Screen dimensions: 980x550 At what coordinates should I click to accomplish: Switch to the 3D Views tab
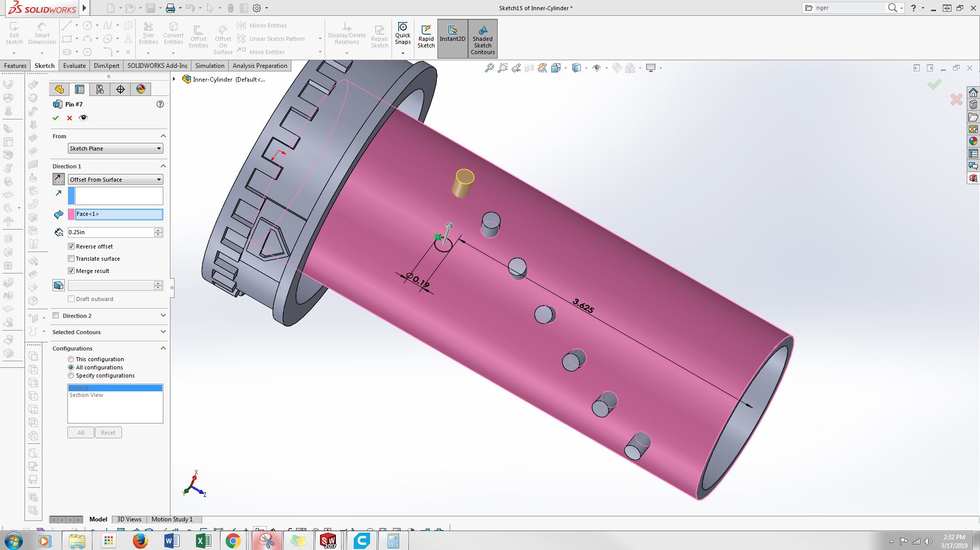coord(129,519)
